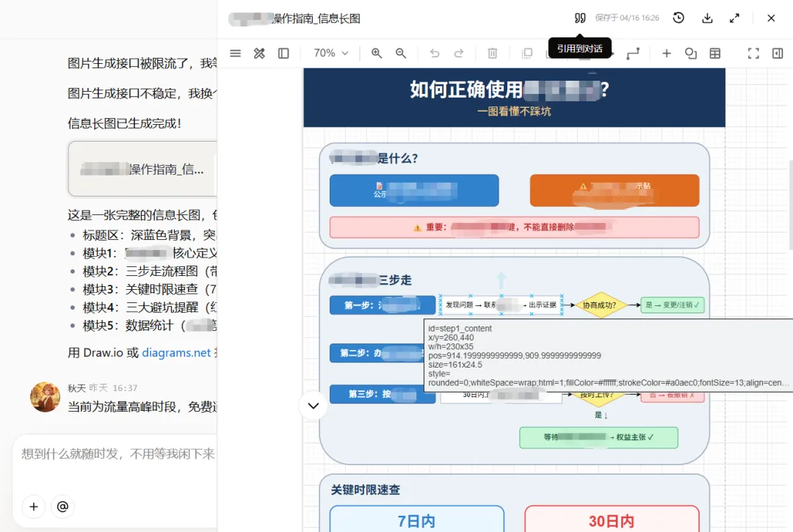Click the pencil-ruler design tools icon
The image size is (793, 532).
[259, 53]
